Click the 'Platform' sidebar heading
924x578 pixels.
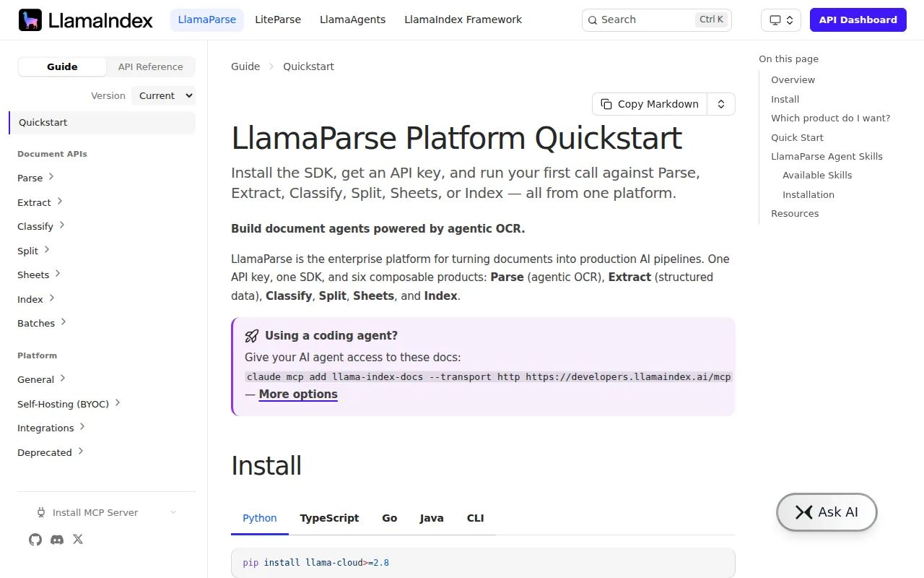pos(37,355)
